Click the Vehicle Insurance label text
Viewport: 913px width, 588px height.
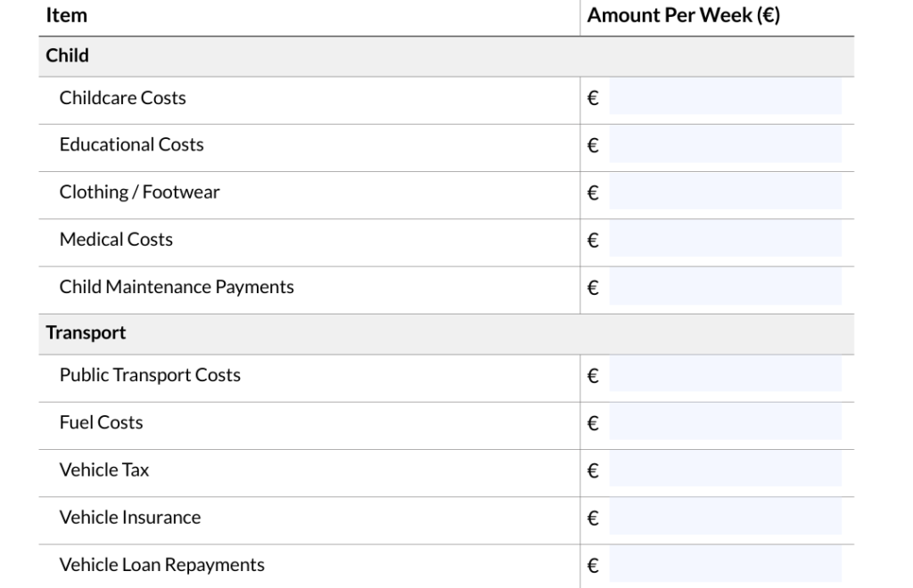(130, 518)
